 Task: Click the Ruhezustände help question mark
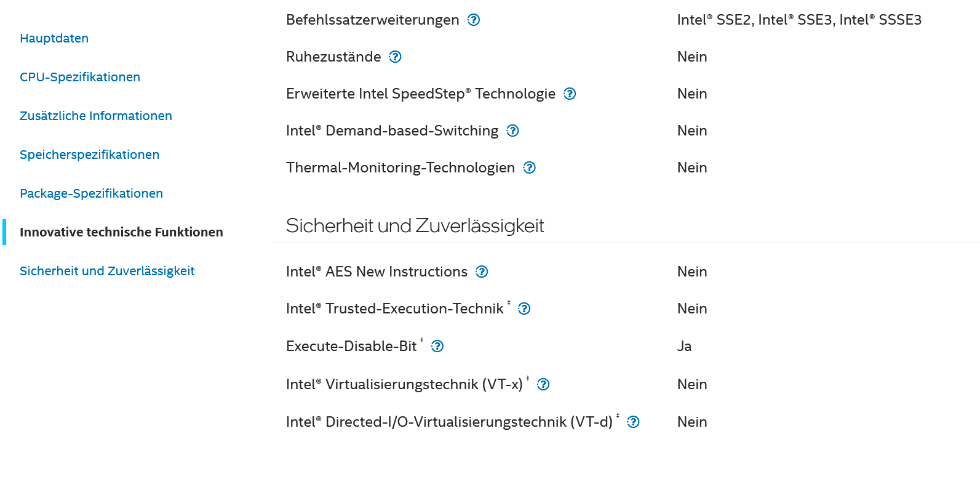click(x=396, y=57)
